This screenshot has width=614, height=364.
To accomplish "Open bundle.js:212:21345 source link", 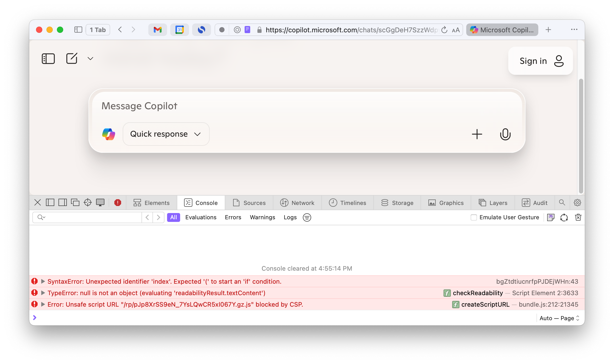I will (x=548, y=304).
